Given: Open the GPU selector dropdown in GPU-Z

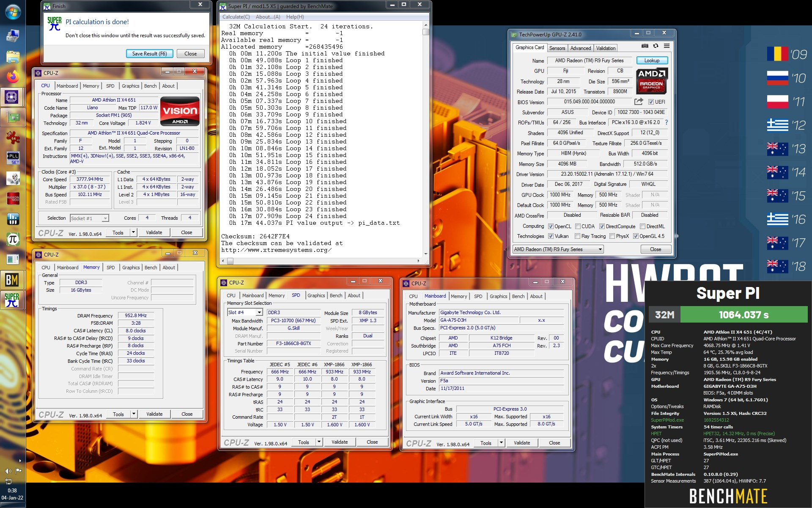Looking at the screenshot, I should point(558,249).
